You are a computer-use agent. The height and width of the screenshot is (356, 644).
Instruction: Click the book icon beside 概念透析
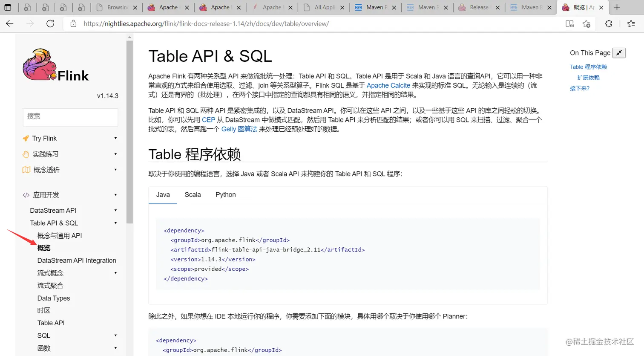pyautogui.click(x=26, y=170)
